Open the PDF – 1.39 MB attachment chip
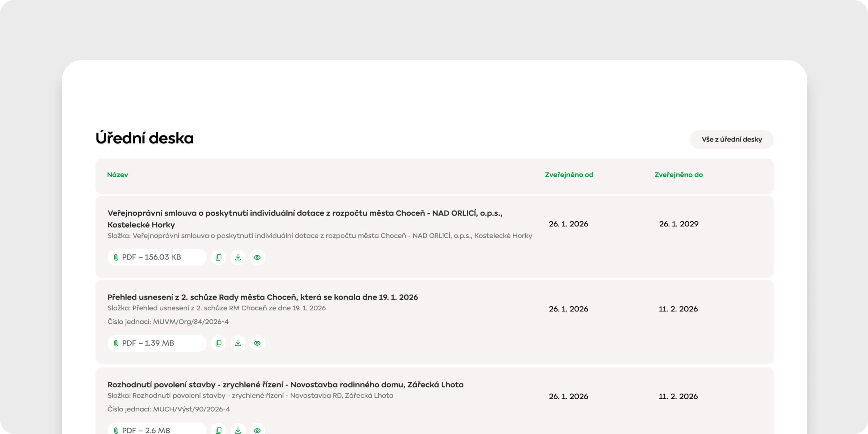This screenshot has height=434, width=868. (x=157, y=343)
